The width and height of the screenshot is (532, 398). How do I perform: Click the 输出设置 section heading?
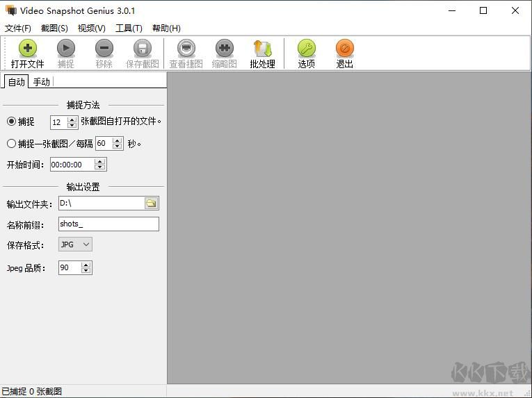(83, 187)
